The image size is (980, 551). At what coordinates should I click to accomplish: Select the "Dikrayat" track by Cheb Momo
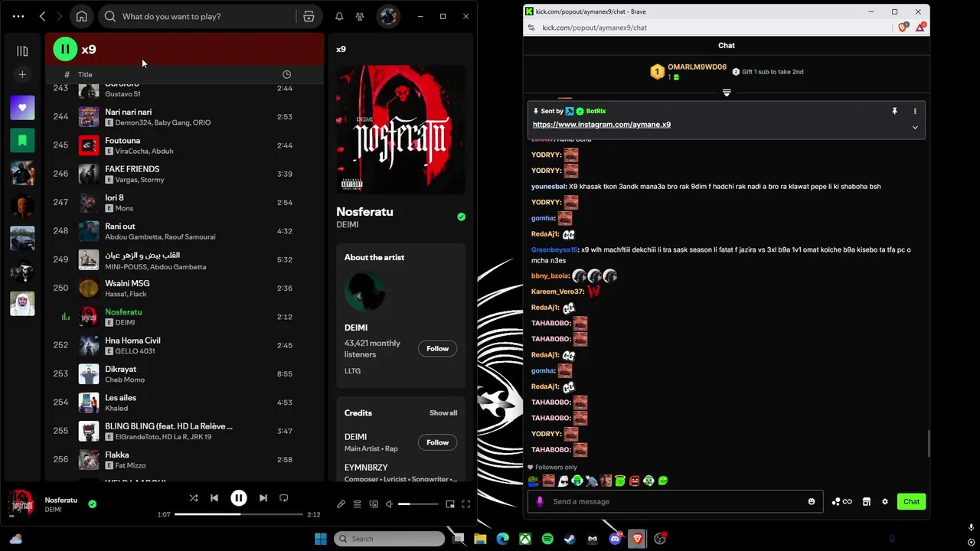point(184,373)
